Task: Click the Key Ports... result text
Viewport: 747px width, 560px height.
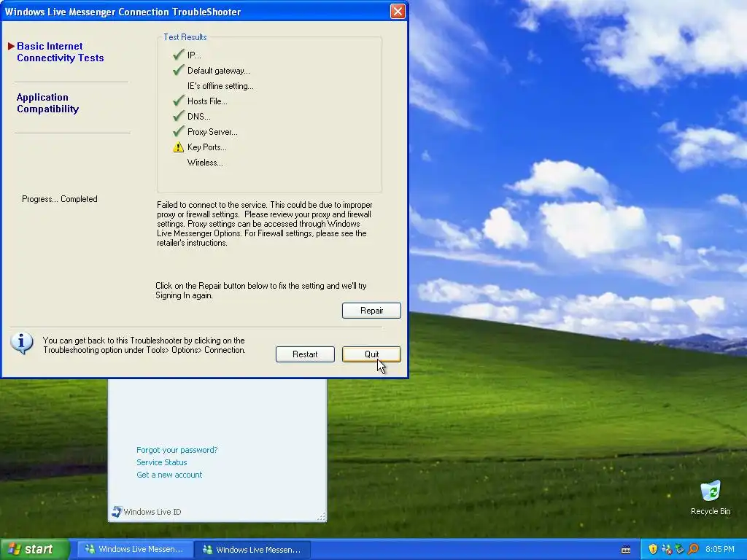Action: [x=206, y=147]
